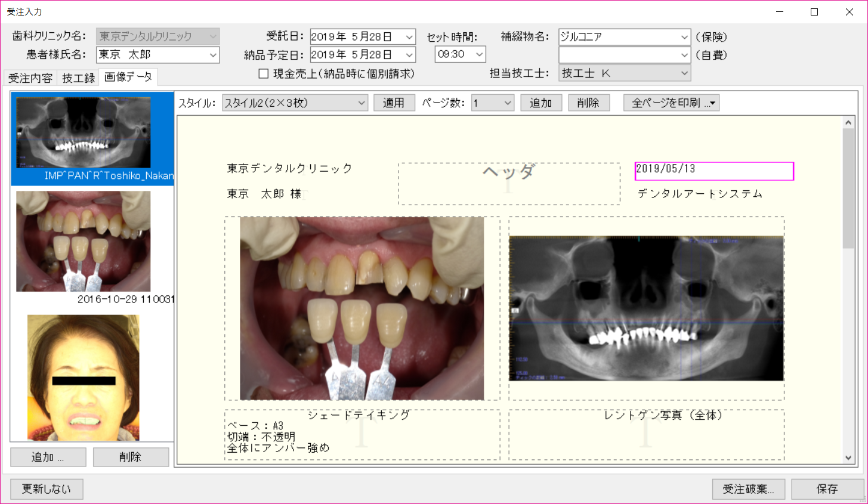Select the panoramic X-ray thumbnail
Viewport: 868px width, 504px height.
84,132
